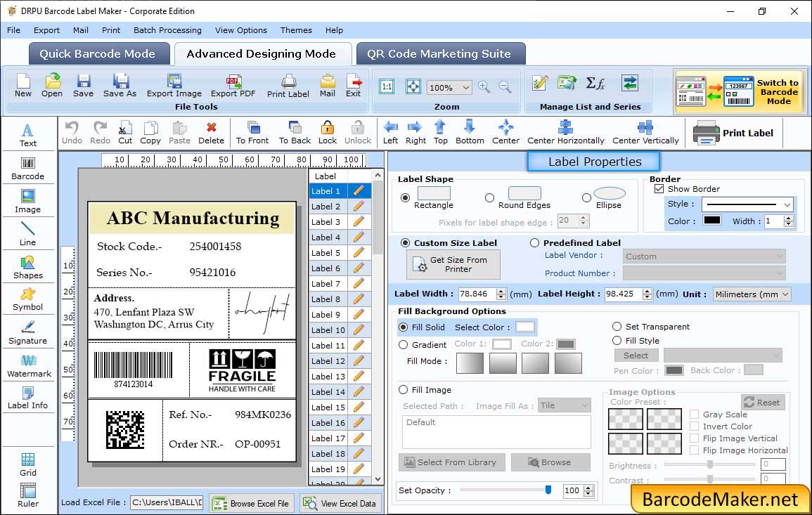Open the Batch Processing menu
Image resolution: width=812 pixels, height=515 pixels.
(x=167, y=30)
